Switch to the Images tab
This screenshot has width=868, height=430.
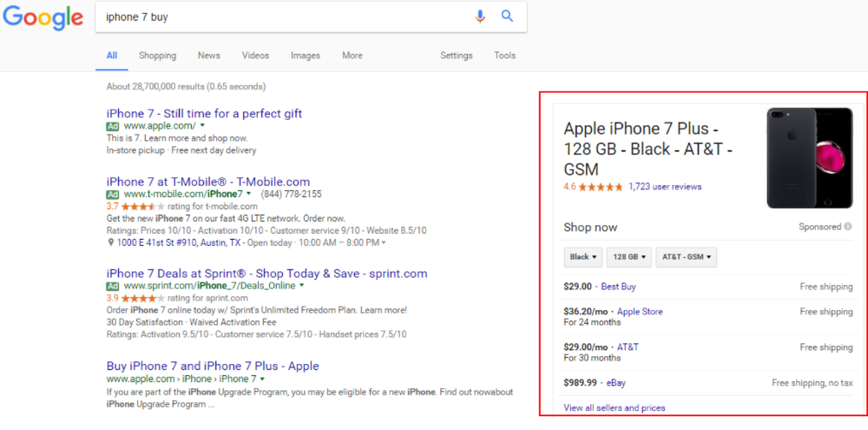click(x=306, y=56)
